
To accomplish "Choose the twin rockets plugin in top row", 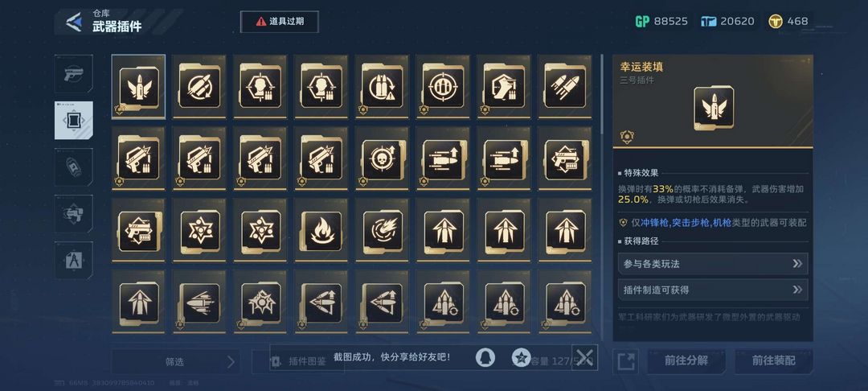I will (565, 86).
